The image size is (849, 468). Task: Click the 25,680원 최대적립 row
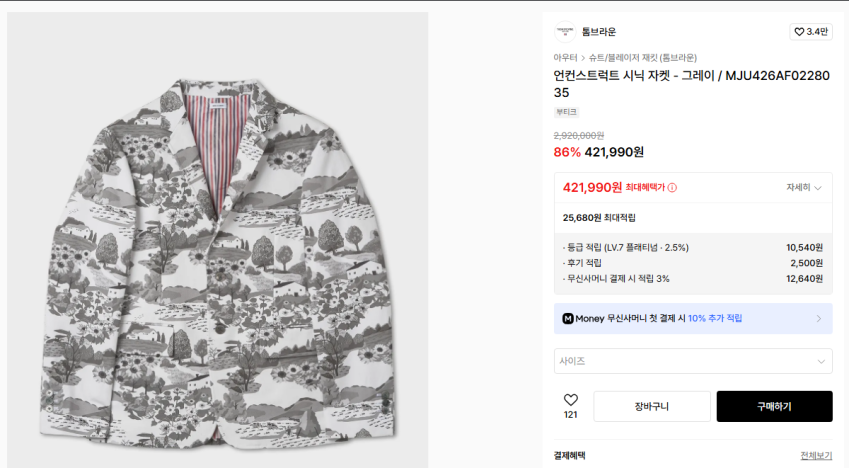tap(600, 217)
